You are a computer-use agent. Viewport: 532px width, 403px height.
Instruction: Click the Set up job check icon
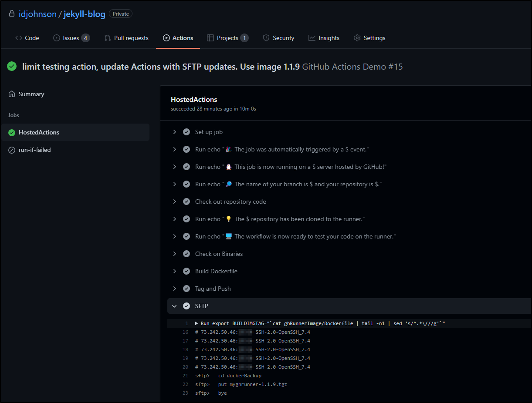pyautogui.click(x=186, y=132)
